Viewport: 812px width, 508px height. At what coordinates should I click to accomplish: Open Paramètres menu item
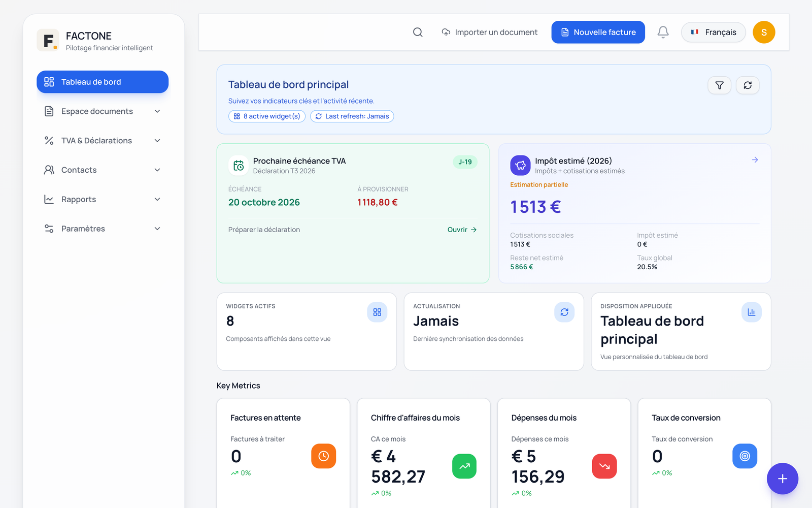coord(103,229)
